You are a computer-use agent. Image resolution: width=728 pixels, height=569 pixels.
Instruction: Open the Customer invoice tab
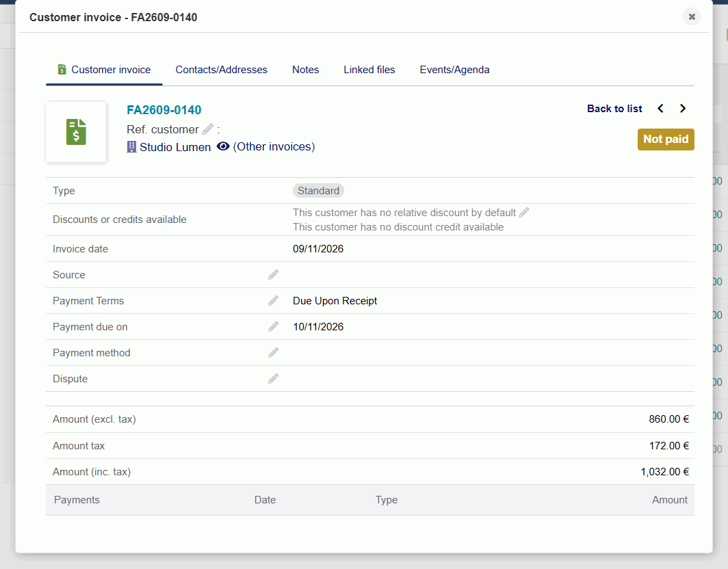click(105, 70)
